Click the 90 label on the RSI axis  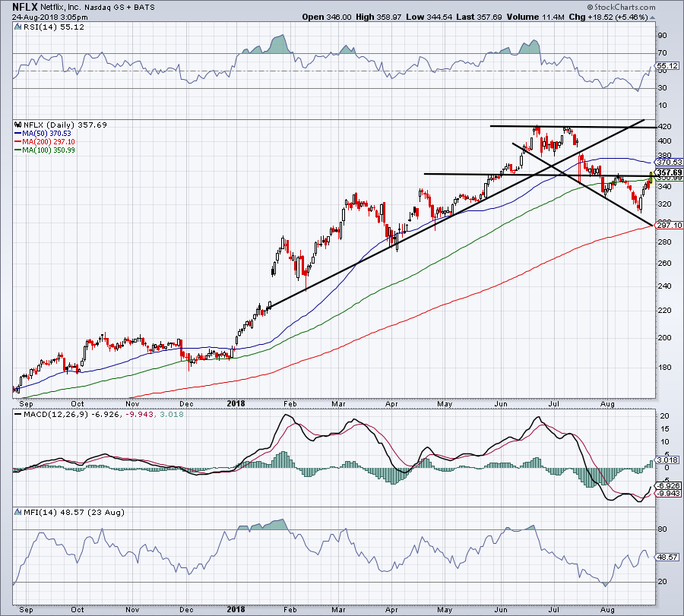[663, 35]
